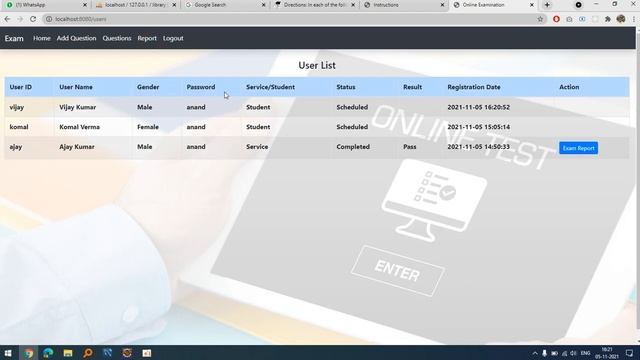Switch to the Google Search tab

[x=224, y=5]
